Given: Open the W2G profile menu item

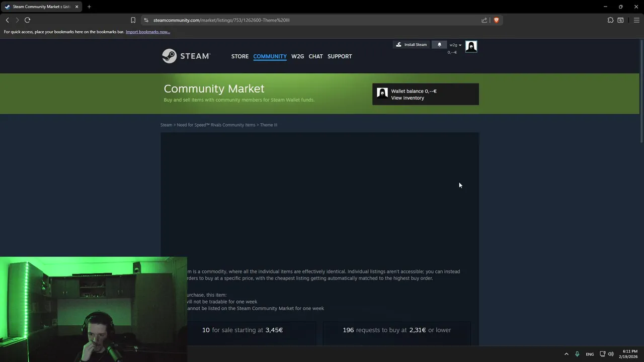Looking at the screenshot, I should click(x=297, y=56).
